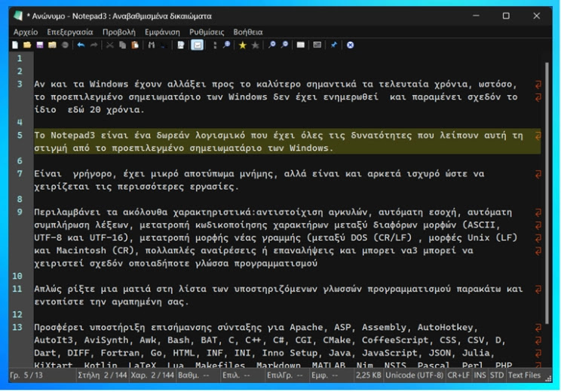Screen dimensions: 561x392
Task: Open favorites with the yellow star
Action: 243,45
